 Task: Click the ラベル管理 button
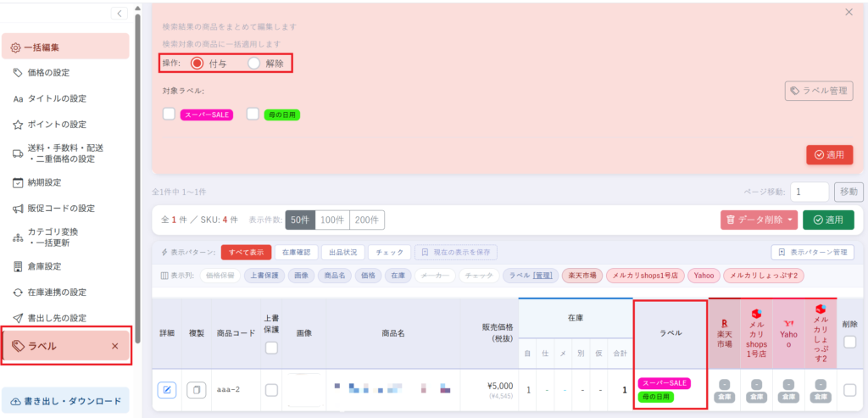(x=820, y=92)
